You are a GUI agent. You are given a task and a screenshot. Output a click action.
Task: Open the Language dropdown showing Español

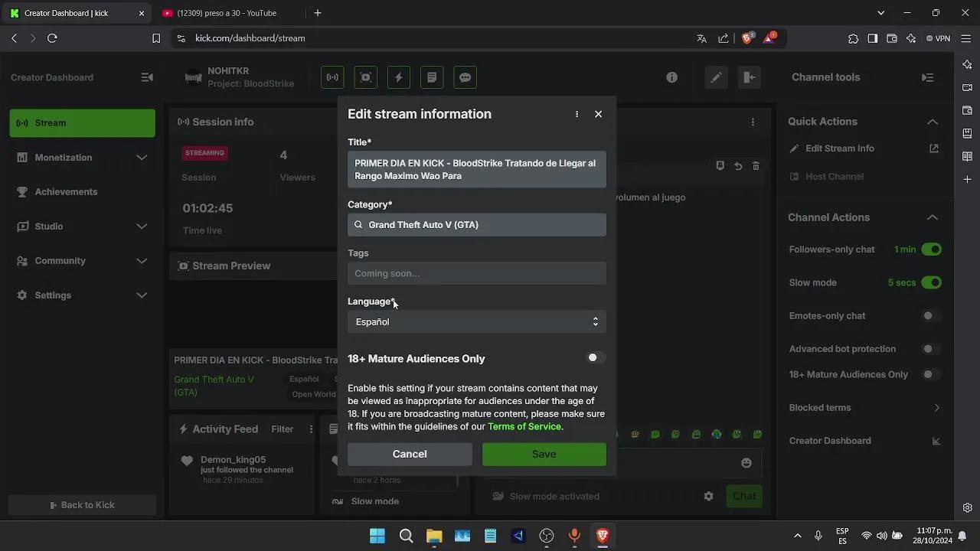coord(476,322)
